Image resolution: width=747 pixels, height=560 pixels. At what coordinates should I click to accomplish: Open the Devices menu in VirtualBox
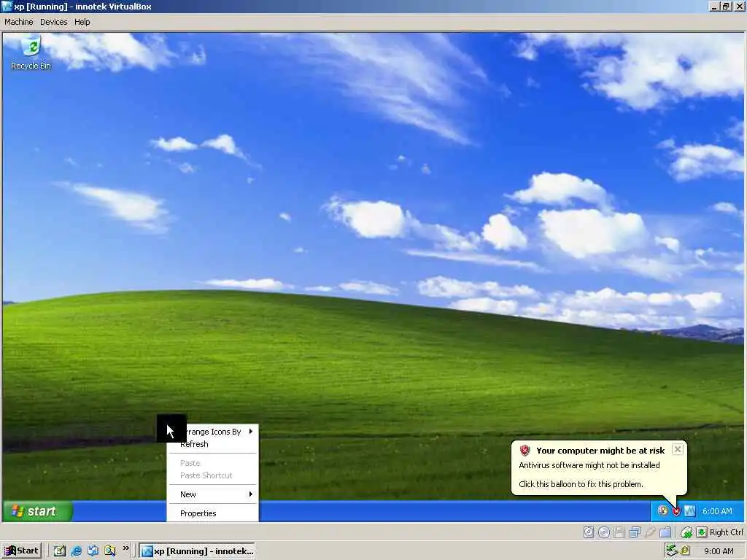pyautogui.click(x=53, y=22)
